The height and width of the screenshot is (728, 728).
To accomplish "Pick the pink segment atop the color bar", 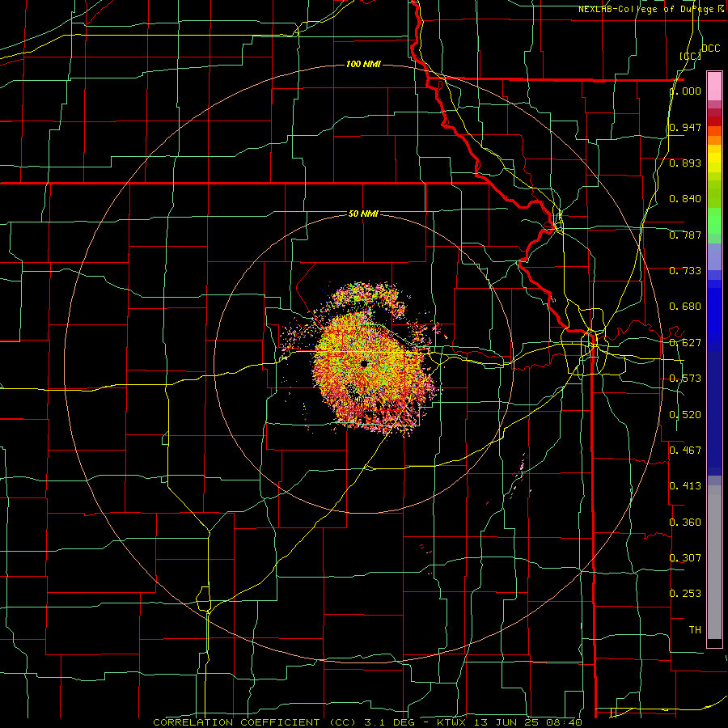I will [714, 86].
